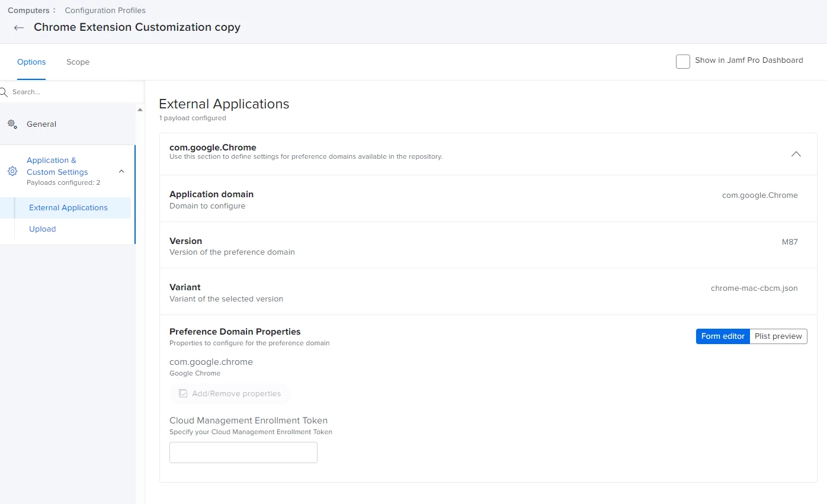Viewport: 827px width, 504px height.
Task: Click the Application & Custom Settings gear icon
Action: [12, 171]
